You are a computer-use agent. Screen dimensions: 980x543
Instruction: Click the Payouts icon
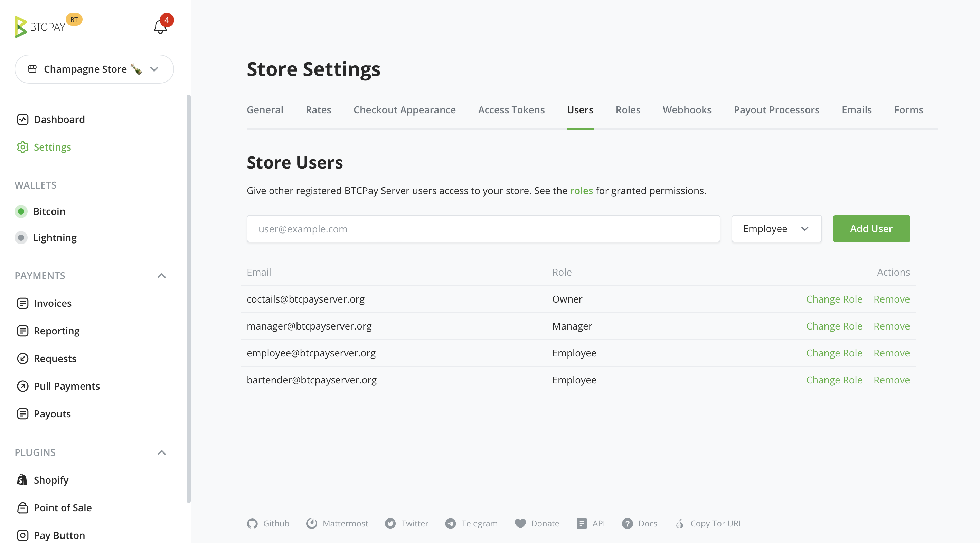[x=22, y=413]
